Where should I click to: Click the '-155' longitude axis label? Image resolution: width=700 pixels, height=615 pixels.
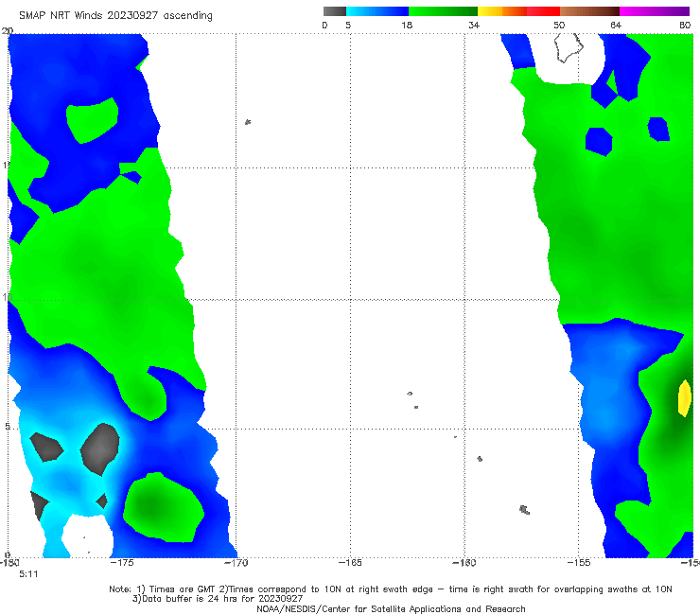[x=579, y=563]
